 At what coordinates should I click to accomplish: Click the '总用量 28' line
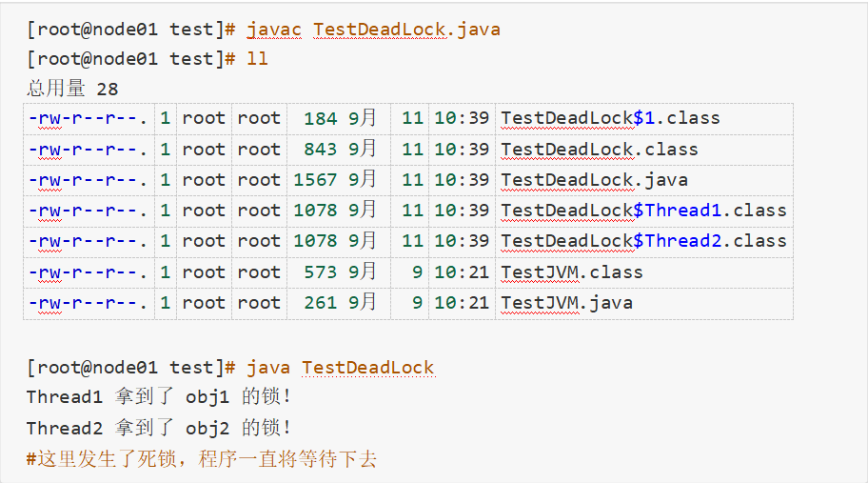tap(72, 89)
